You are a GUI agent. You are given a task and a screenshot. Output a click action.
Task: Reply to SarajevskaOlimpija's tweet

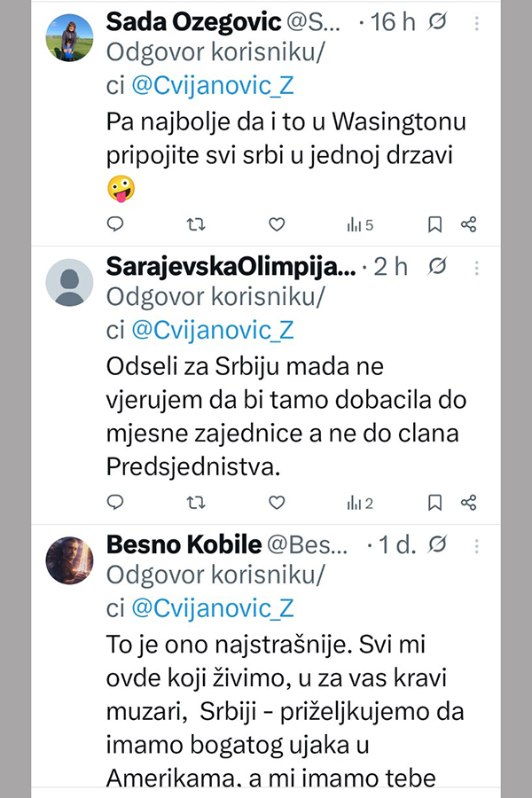[x=115, y=503]
